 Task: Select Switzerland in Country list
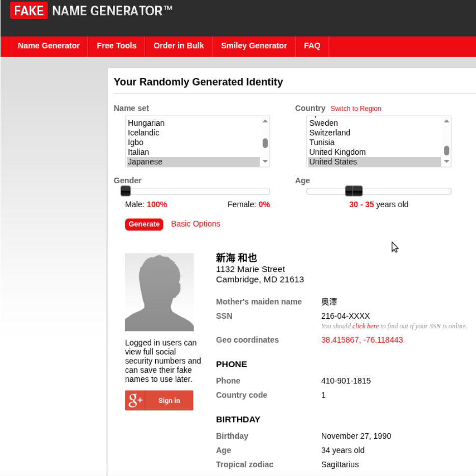[x=329, y=133]
